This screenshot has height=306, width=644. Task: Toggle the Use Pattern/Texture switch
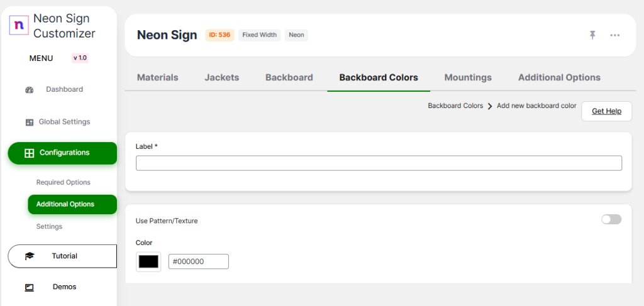pos(611,219)
